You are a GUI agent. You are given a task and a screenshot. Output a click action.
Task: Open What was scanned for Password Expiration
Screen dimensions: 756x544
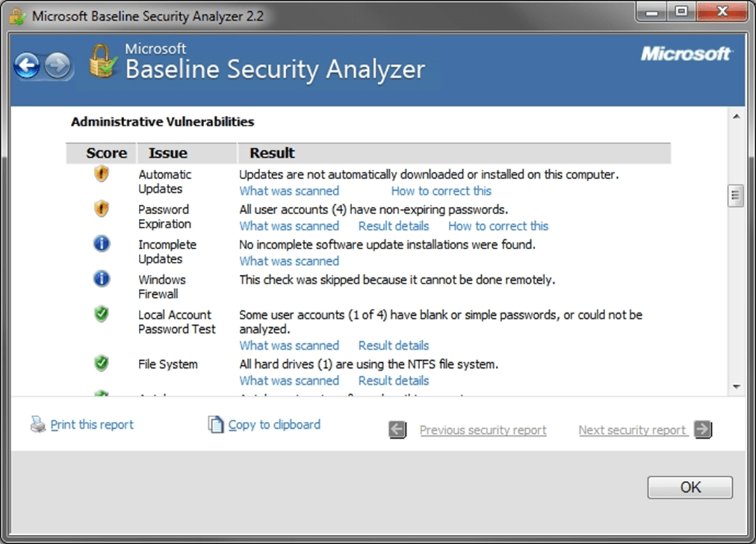click(x=289, y=227)
